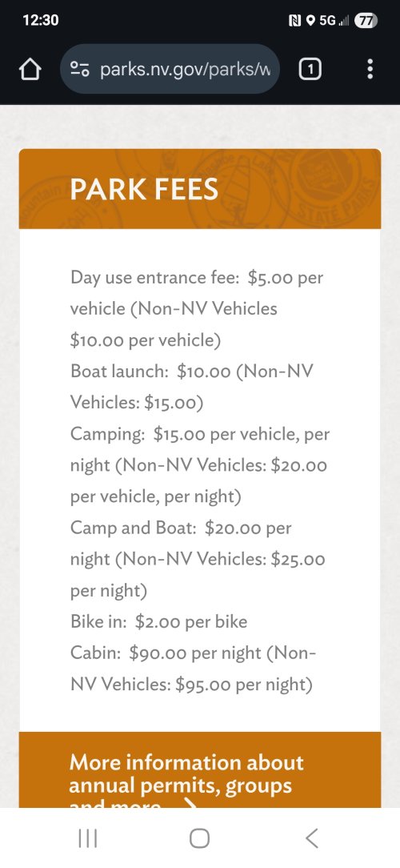This screenshot has height=868, width=400.
Task: Tap the battery level indicator in status bar
Action: 366,21
